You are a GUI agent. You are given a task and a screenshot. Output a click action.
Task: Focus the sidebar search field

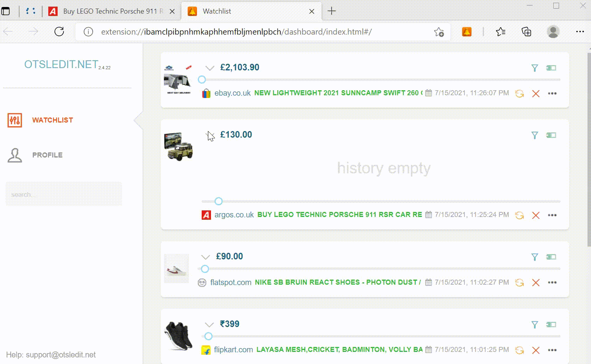pos(64,194)
